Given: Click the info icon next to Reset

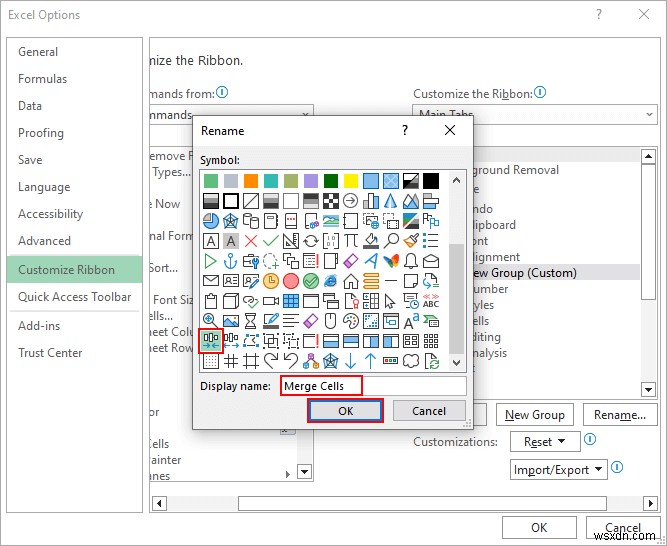Looking at the screenshot, I should [590, 439].
